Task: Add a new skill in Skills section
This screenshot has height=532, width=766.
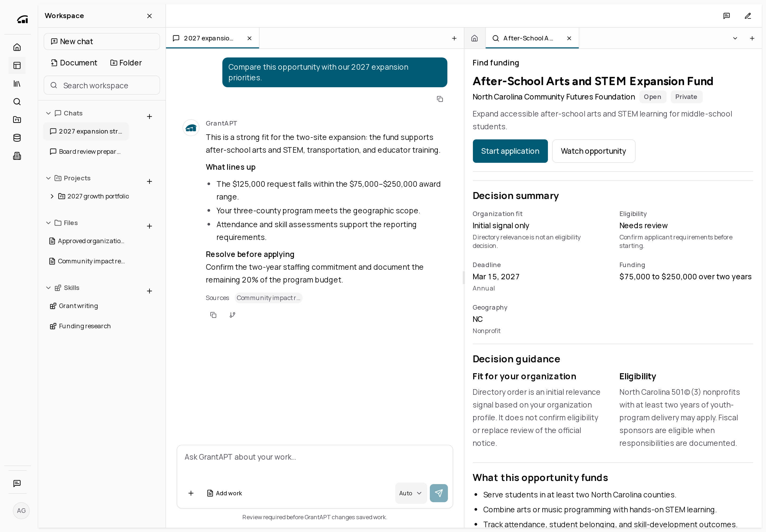Action: click(x=149, y=291)
